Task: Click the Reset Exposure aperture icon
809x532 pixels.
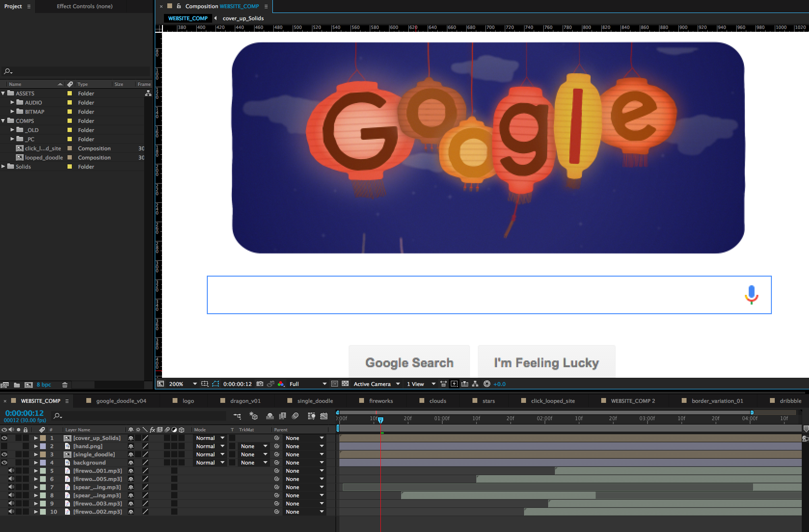Action: [487, 384]
